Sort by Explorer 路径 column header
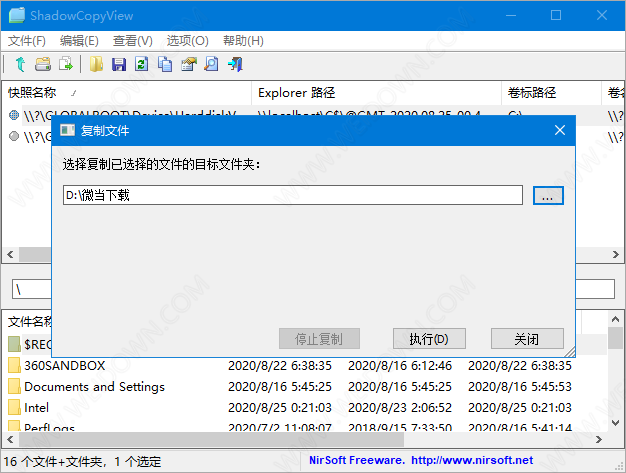Image resolution: width=626 pixels, height=473 pixels. tap(376, 93)
